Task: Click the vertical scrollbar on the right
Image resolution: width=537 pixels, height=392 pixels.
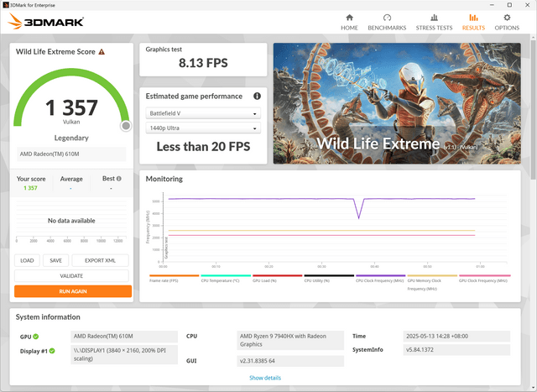Action: (x=534, y=108)
